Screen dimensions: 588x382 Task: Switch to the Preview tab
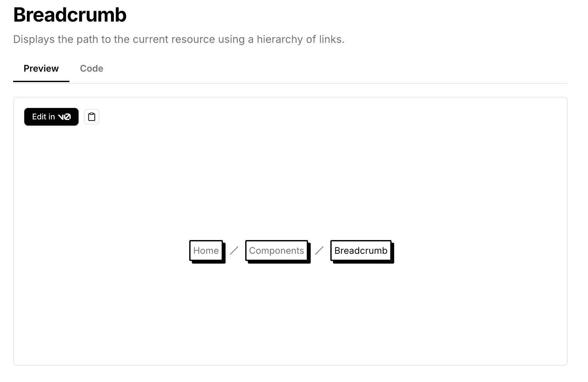pos(41,68)
